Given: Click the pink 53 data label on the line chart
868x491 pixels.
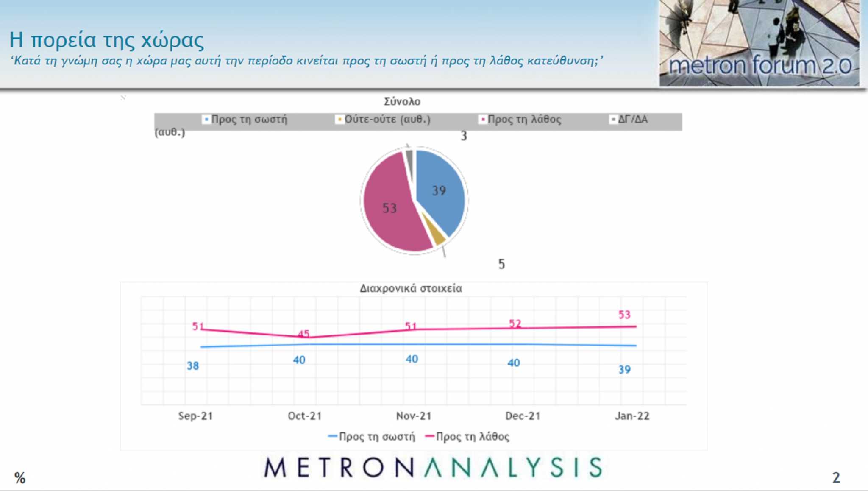Looking at the screenshot, I should (x=624, y=315).
